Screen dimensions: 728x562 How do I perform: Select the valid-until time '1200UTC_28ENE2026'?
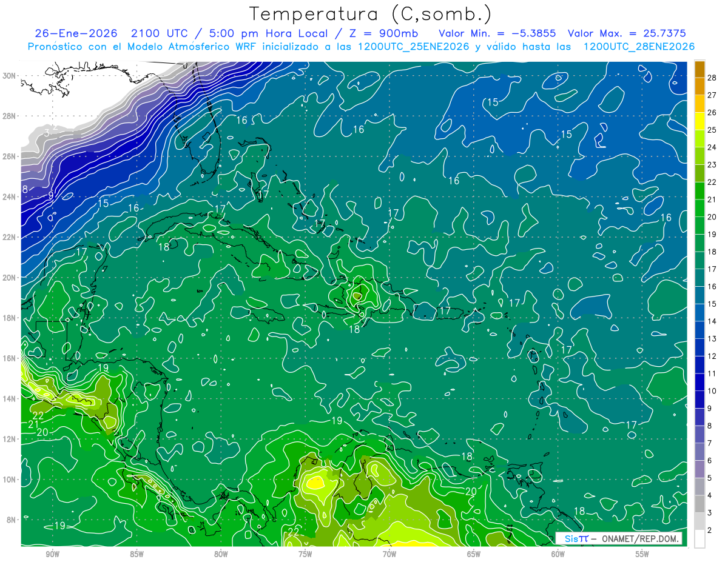point(639,46)
